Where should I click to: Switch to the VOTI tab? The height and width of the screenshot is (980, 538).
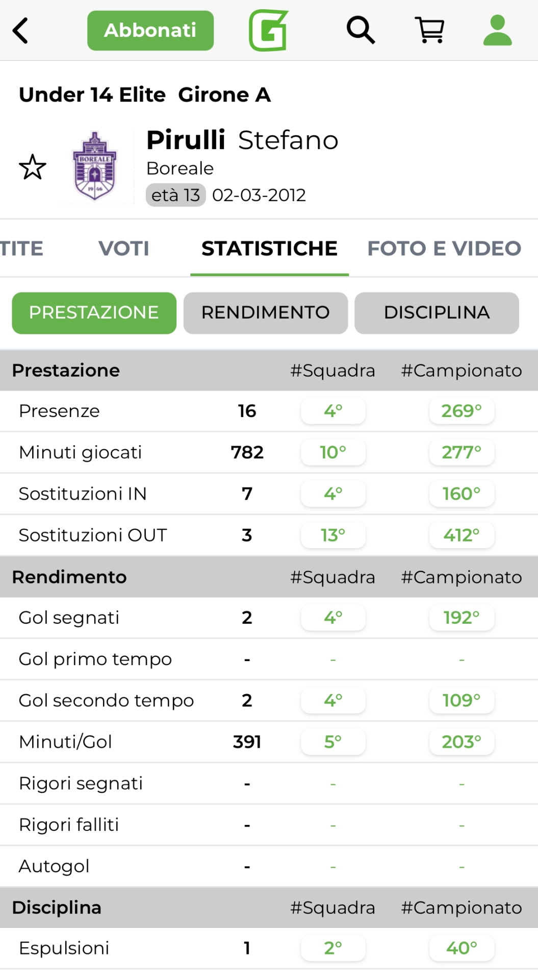coord(124,249)
